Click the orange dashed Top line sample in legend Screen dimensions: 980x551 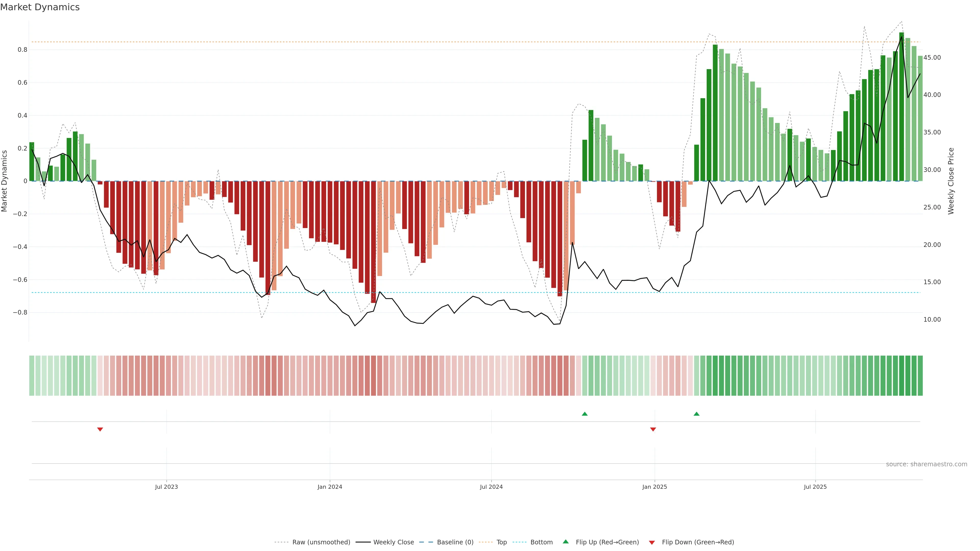(485, 542)
